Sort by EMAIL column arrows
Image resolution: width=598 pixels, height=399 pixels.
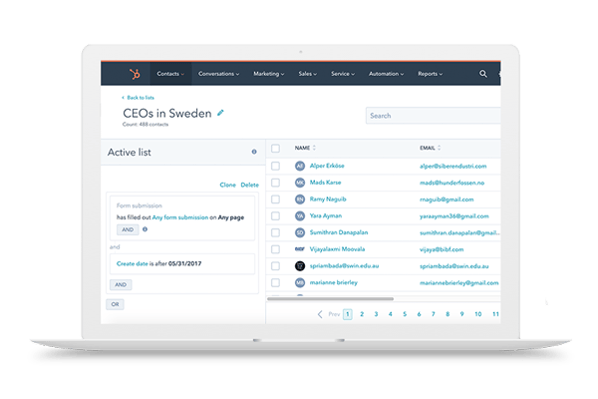click(x=439, y=148)
